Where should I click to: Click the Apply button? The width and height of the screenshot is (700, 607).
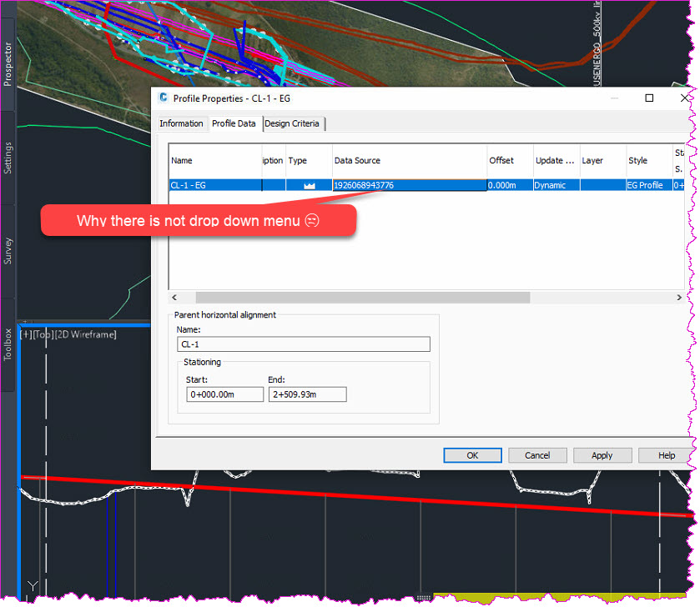coord(602,455)
